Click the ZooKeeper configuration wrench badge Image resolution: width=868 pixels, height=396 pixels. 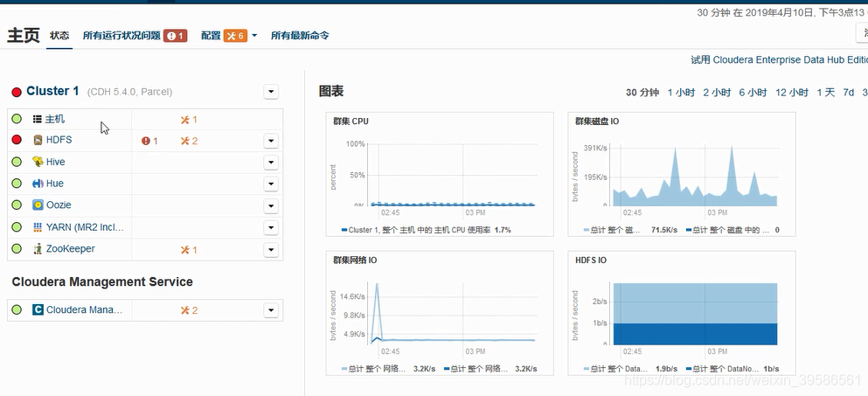189,250
